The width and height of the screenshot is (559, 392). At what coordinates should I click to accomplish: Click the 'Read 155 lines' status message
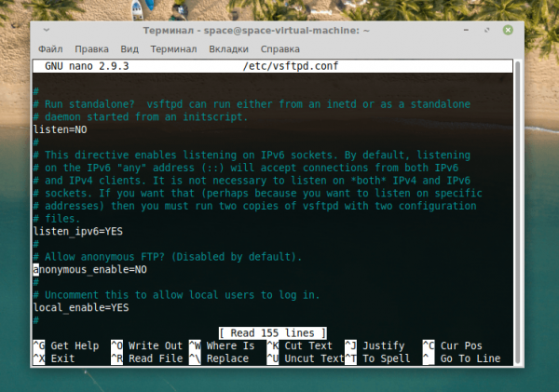pos(273,332)
